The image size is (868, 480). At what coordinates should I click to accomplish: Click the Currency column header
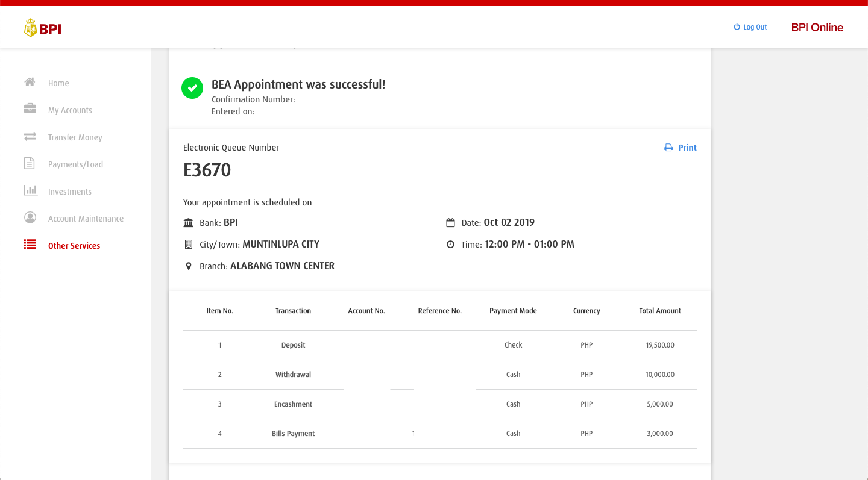587,311
